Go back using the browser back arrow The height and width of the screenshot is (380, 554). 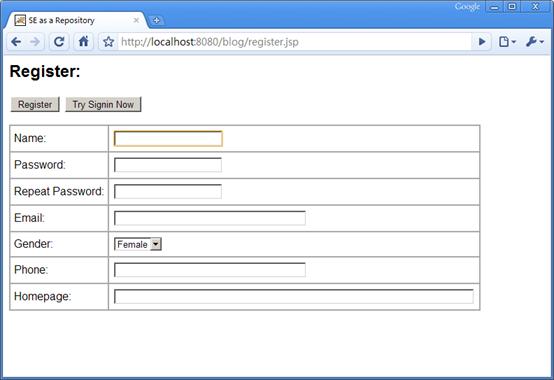click(x=16, y=42)
